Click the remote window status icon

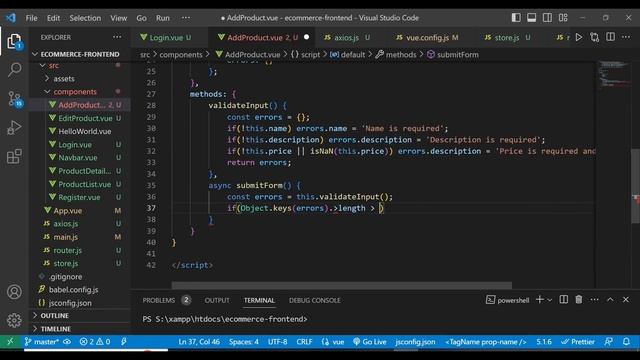[10, 342]
